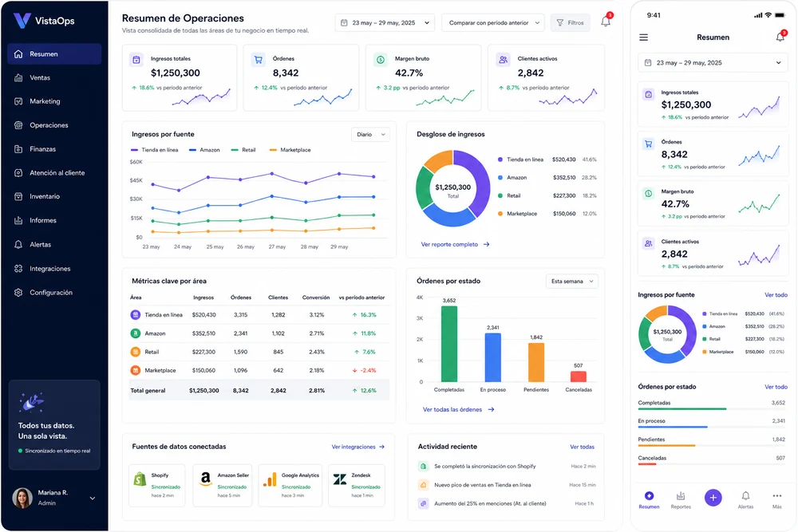798x532 pixels.
Task: Open Atención al cliente in sidebar
Action: tap(54, 173)
